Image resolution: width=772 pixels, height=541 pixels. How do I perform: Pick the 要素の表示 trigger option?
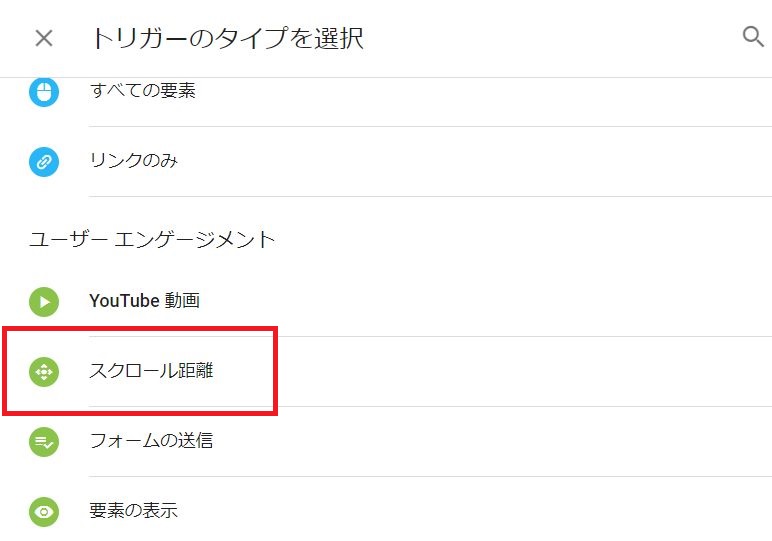coord(133,510)
